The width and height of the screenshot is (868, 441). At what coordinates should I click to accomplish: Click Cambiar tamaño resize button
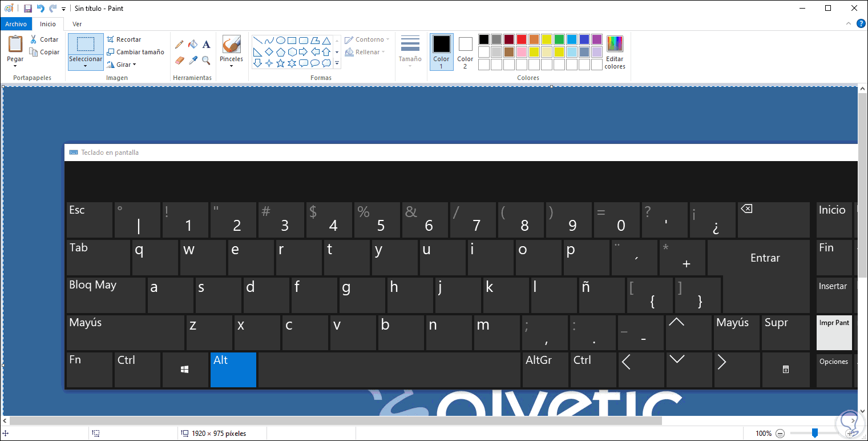[135, 52]
